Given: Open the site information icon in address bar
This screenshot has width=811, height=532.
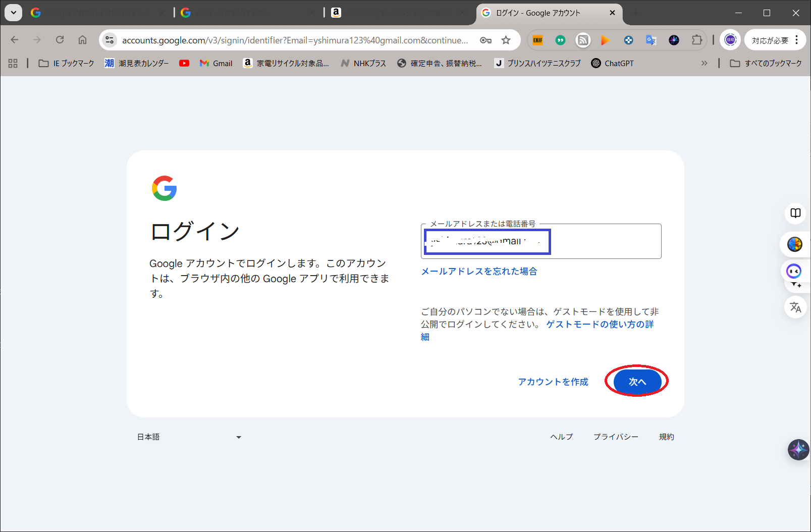Looking at the screenshot, I should point(110,40).
